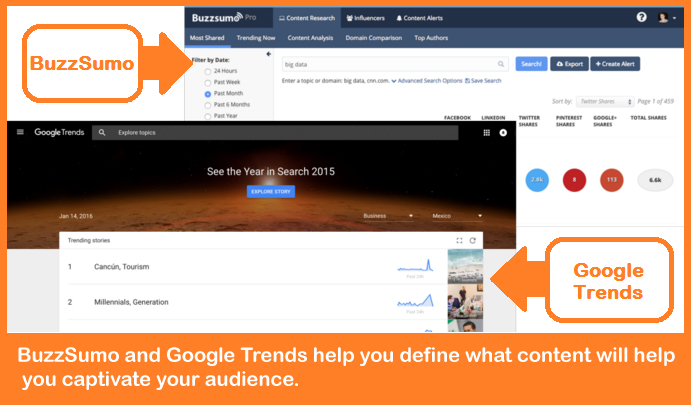Select the Past Week date filter
This screenshot has height=405, width=691.
(x=208, y=83)
